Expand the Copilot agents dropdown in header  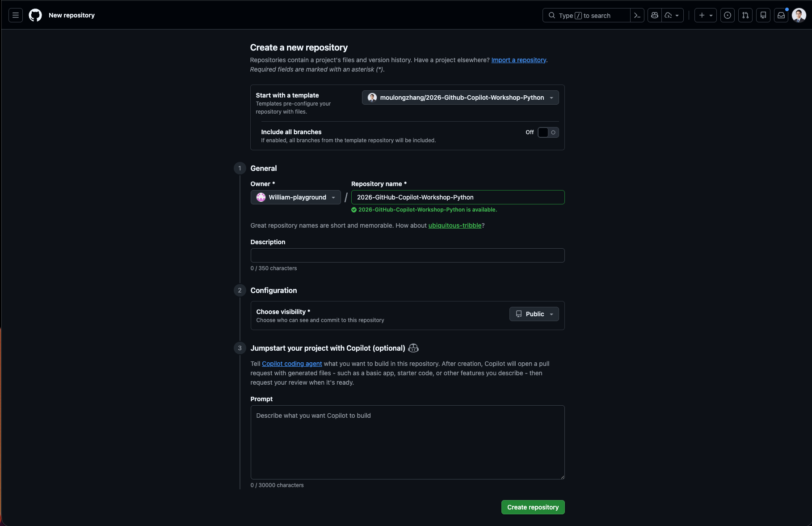pyautogui.click(x=673, y=15)
